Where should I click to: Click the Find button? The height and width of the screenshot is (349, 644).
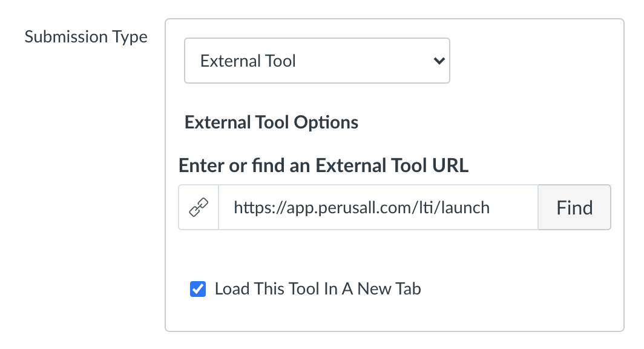coord(574,207)
